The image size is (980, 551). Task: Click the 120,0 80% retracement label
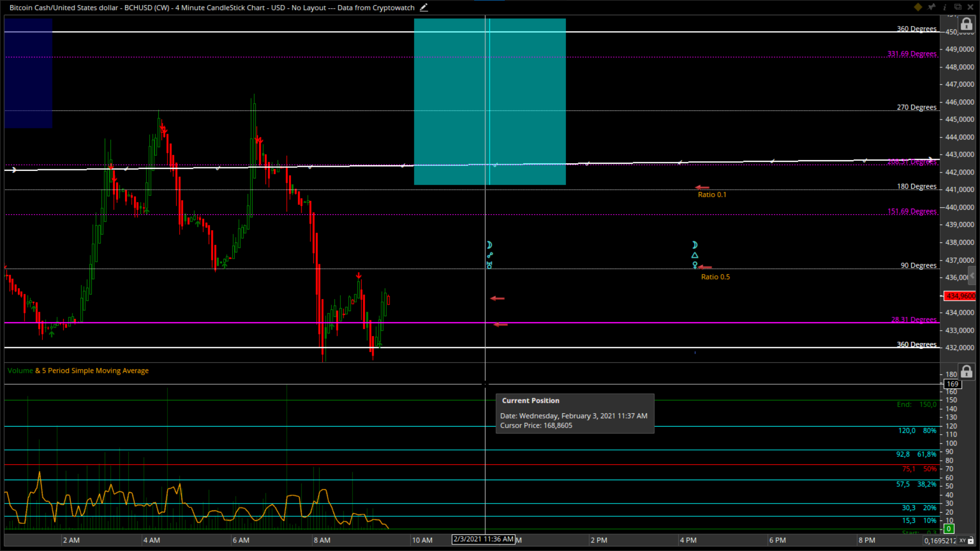917,431
